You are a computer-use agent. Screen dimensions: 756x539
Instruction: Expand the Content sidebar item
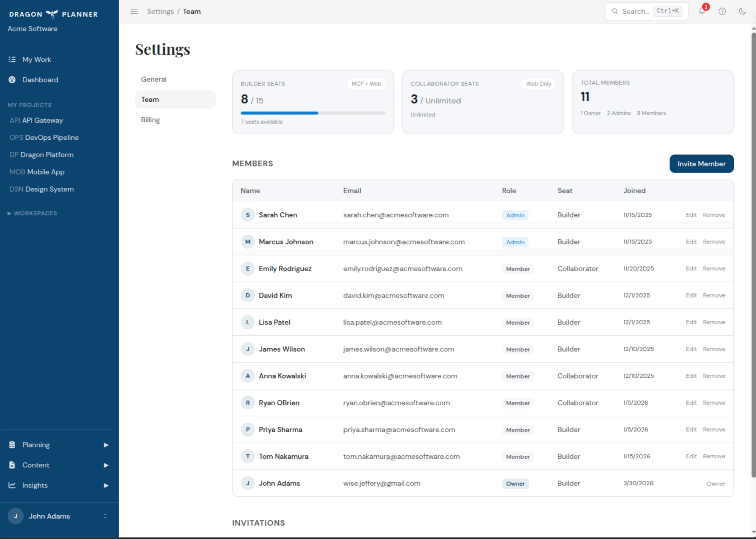[x=106, y=465]
